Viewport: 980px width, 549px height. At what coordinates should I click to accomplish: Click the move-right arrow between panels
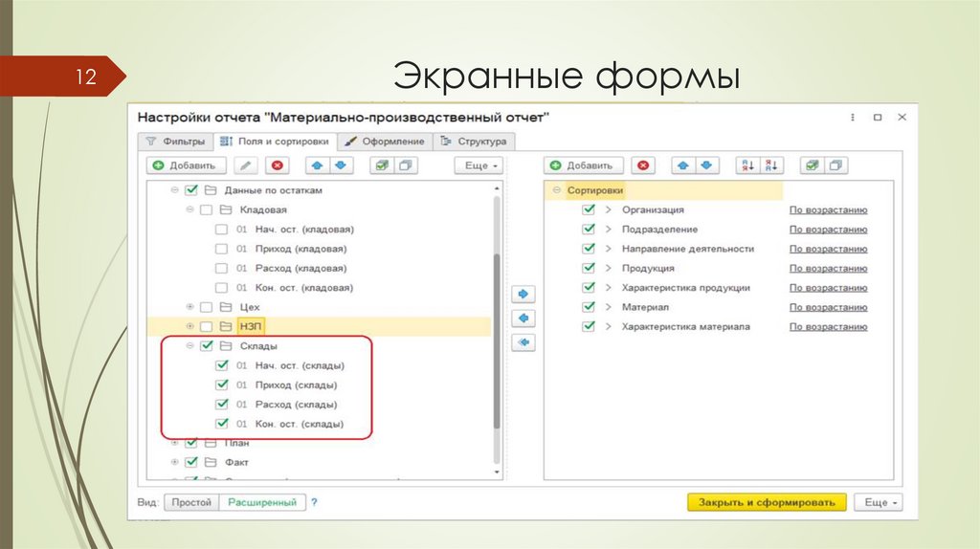click(523, 294)
